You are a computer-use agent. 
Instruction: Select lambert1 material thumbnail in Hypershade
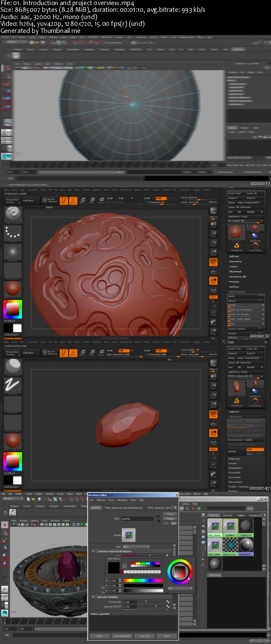(x=246, y=528)
